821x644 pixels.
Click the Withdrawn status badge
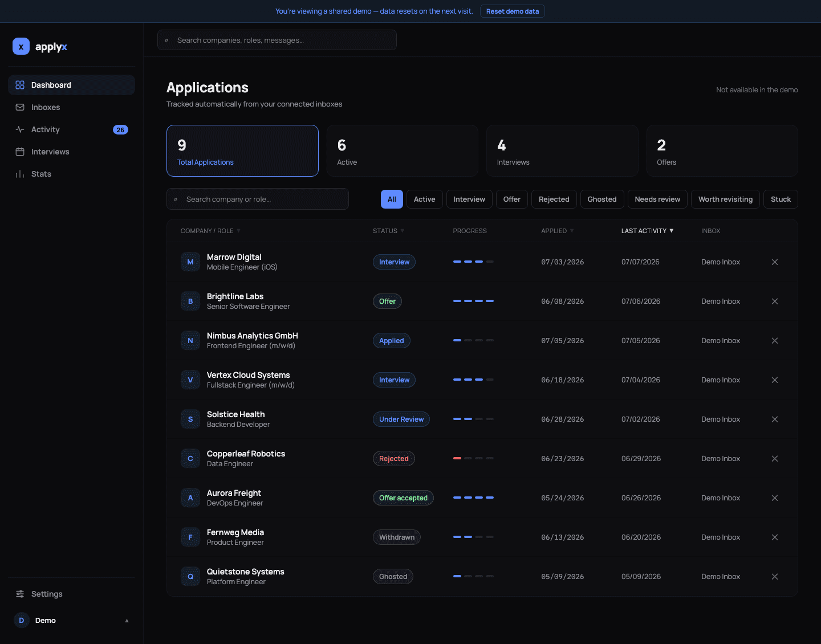(x=396, y=537)
